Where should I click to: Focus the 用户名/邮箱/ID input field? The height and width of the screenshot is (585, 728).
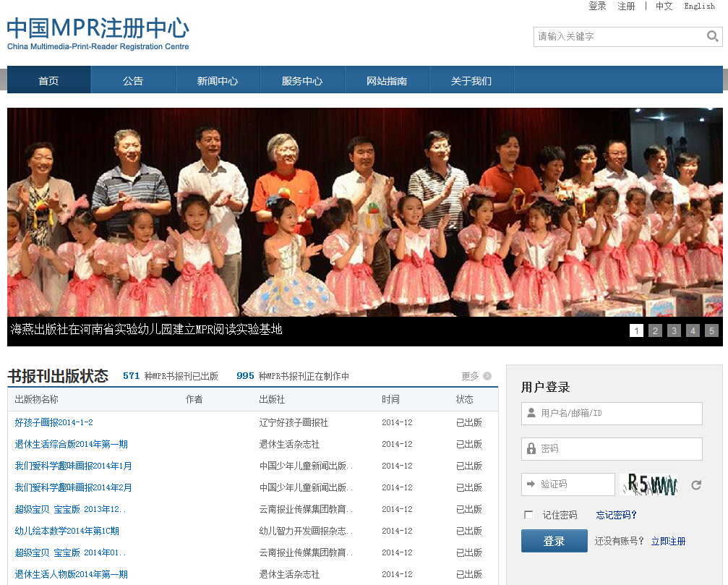click(x=619, y=414)
